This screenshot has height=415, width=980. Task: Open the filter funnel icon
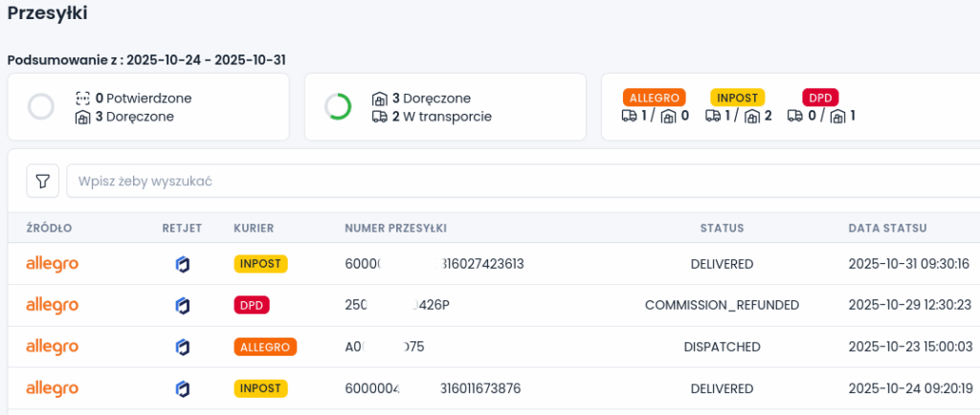point(43,181)
